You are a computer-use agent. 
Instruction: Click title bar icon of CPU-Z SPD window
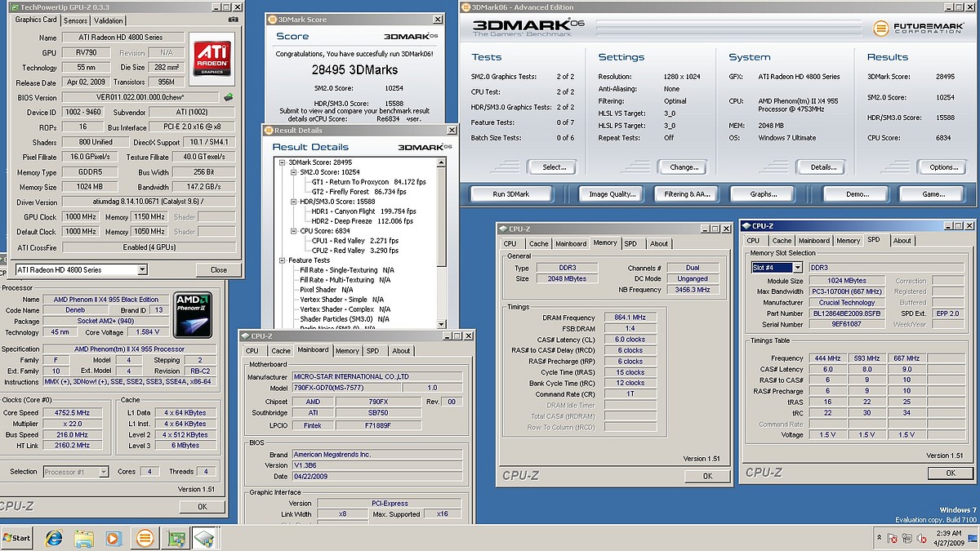point(746,225)
